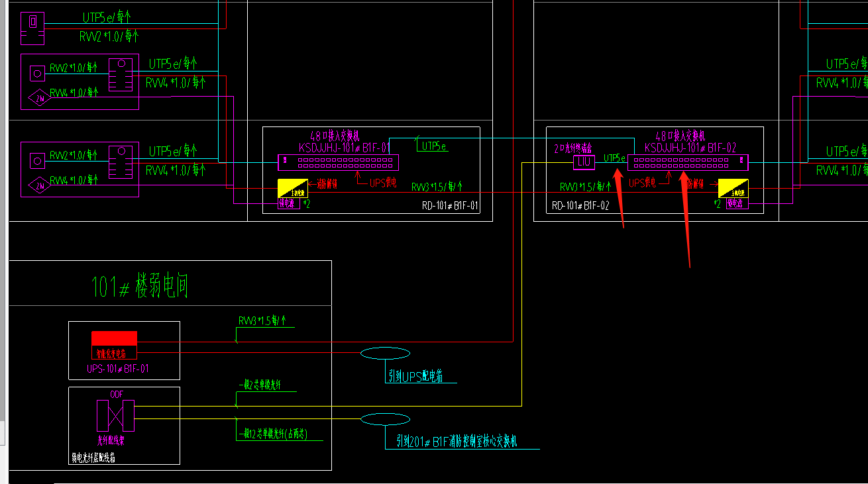Select the red UPS供电 note in RD-101#B1F-01
Screen dimensions: 868x484
coord(384,182)
